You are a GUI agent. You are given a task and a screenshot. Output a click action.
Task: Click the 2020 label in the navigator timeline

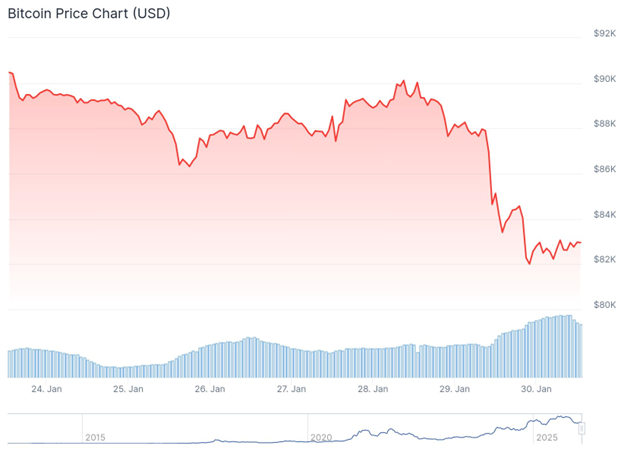pyautogui.click(x=321, y=438)
